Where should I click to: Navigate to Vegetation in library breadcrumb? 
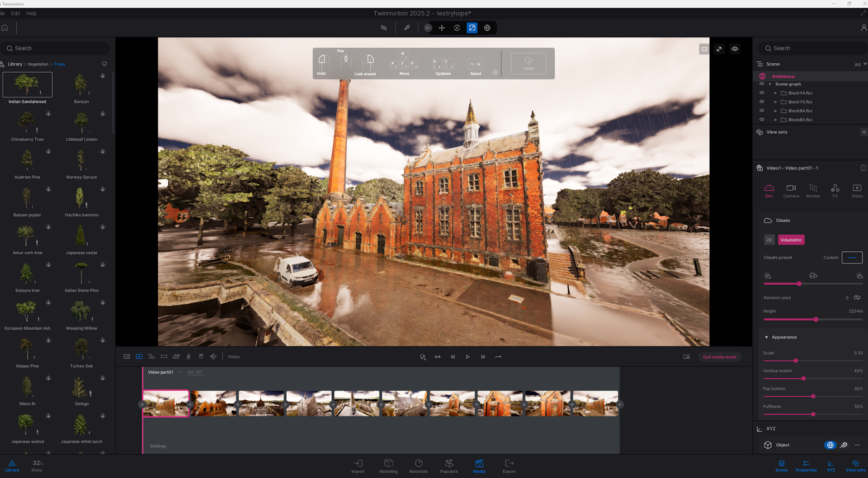point(38,64)
